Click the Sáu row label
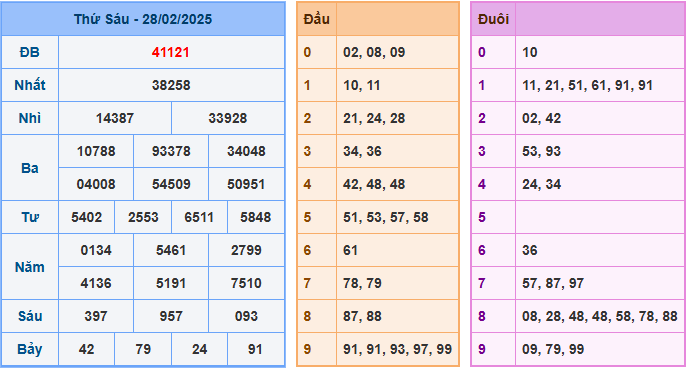Screen dimensions: 688x369 tap(30, 316)
